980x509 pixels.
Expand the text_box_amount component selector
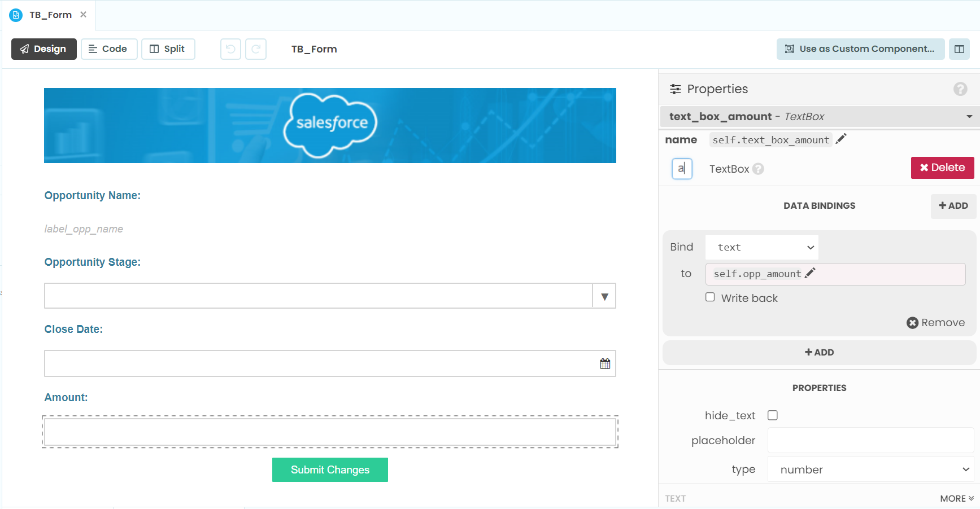click(969, 117)
